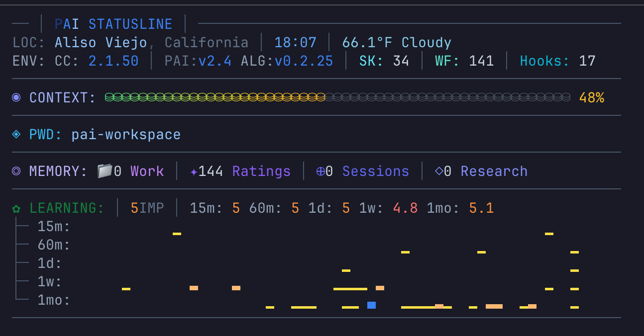This screenshot has width=644, height=336.
Task: Click the blue square marker in chart
Action: [371, 305]
